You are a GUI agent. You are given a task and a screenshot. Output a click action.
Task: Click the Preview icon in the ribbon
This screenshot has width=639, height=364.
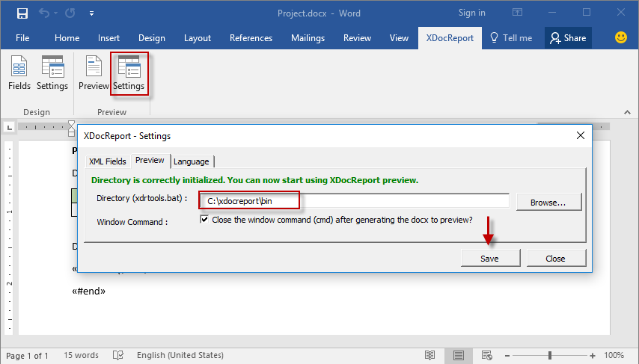94,73
